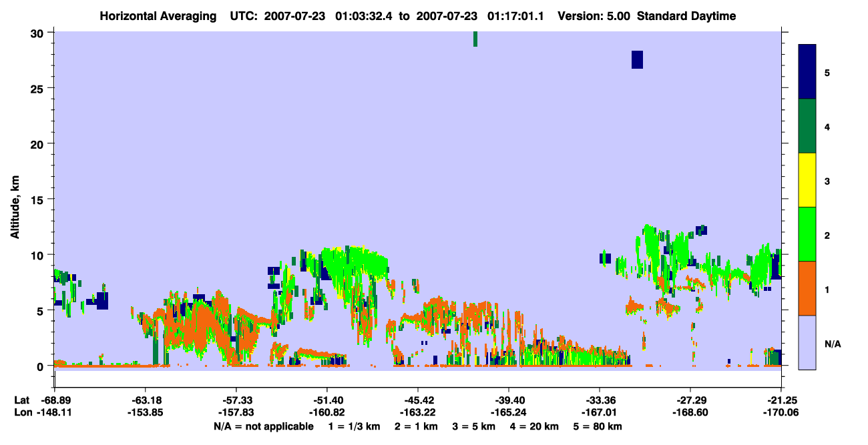Click the latitude value -51.40
Image resolution: width=868 pixels, height=445 pixels.
pyautogui.click(x=327, y=400)
